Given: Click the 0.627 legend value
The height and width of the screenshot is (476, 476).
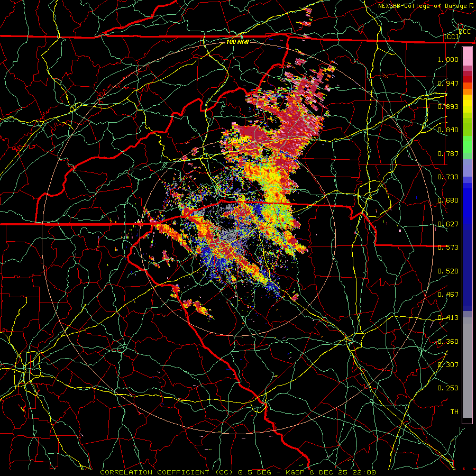Looking at the screenshot, I should tap(448, 224).
